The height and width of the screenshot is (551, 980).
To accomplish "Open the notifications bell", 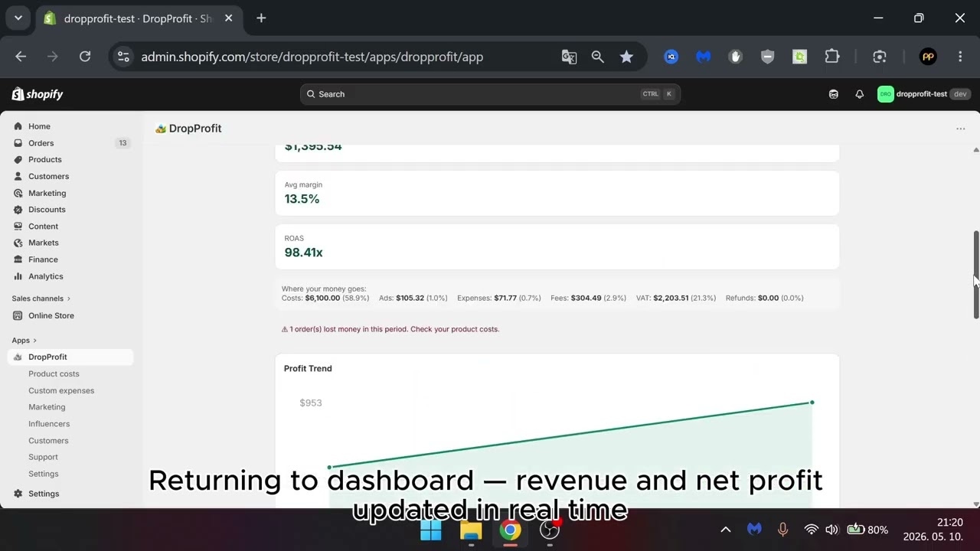I will pyautogui.click(x=860, y=94).
